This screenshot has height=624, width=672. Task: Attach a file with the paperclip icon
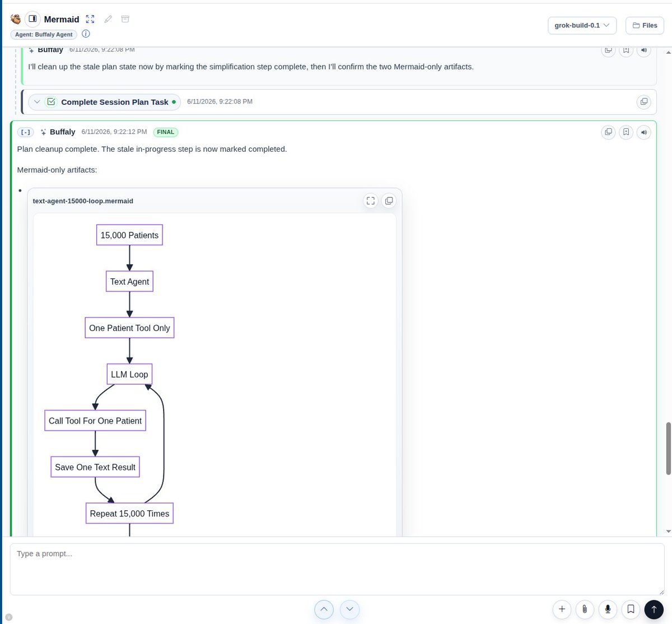585,609
